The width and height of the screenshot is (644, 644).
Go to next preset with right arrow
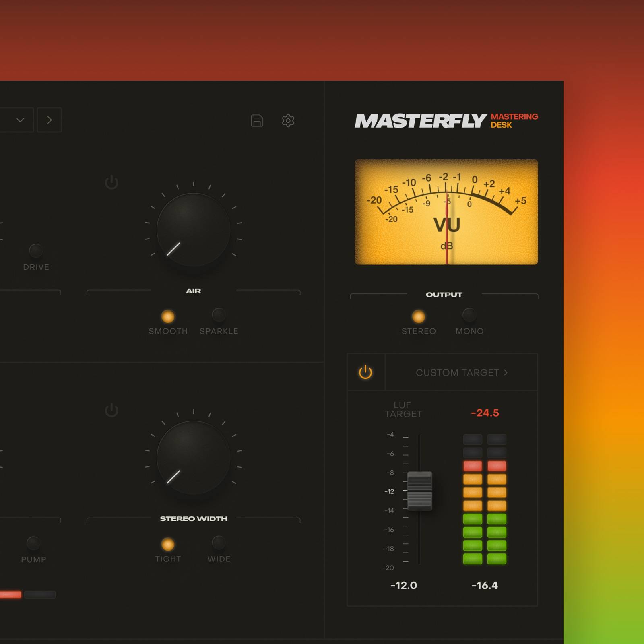click(x=50, y=120)
